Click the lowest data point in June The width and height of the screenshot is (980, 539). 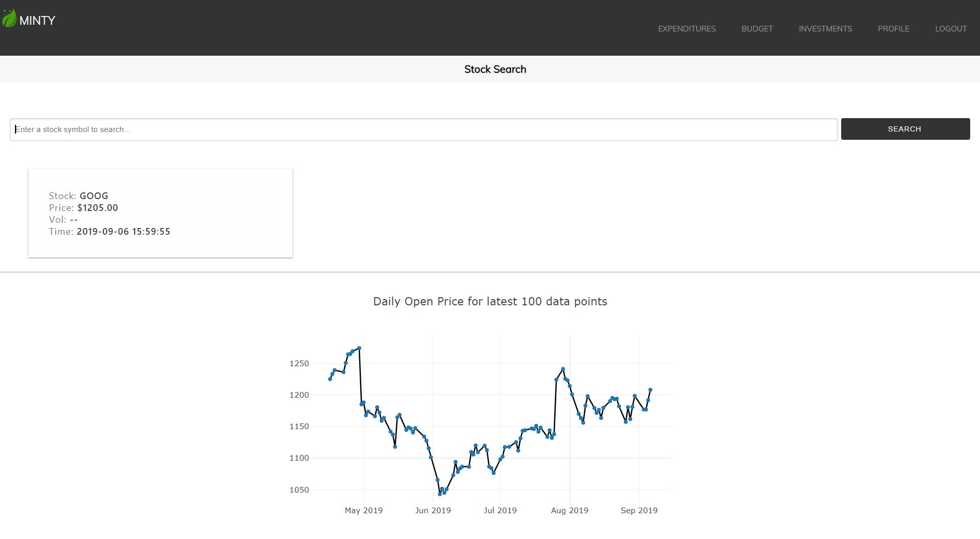pyautogui.click(x=440, y=494)
